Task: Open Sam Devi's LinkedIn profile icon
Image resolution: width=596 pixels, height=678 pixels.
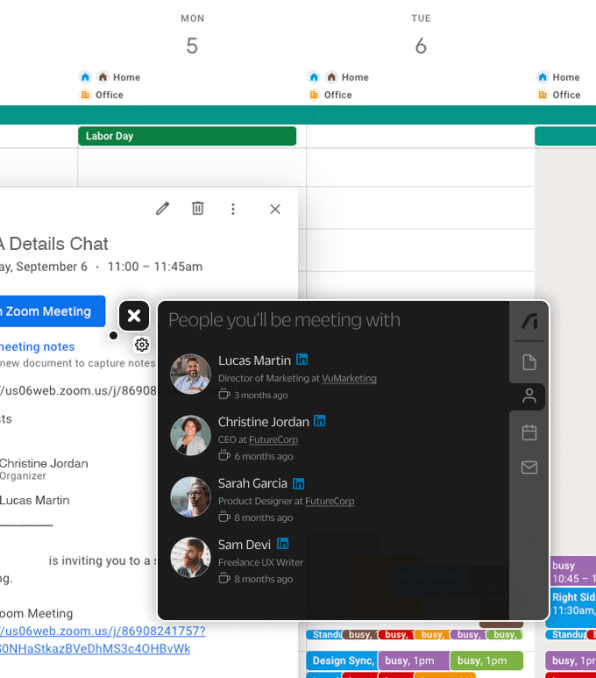Action: (282, 544)
